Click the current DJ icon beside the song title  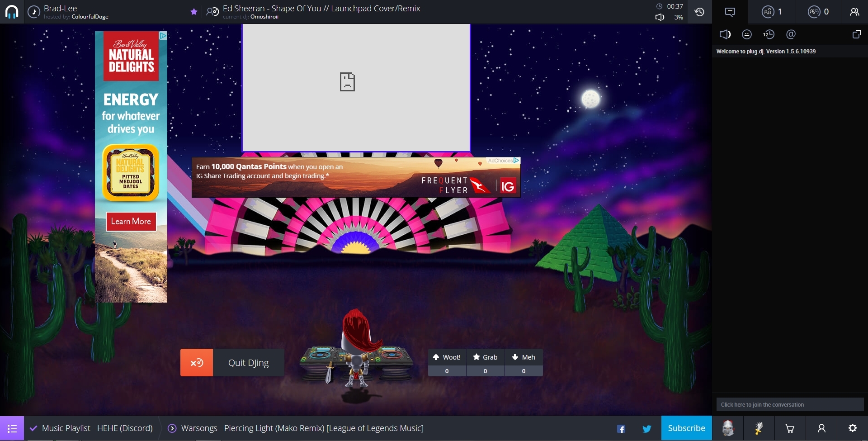click(212, 12)
